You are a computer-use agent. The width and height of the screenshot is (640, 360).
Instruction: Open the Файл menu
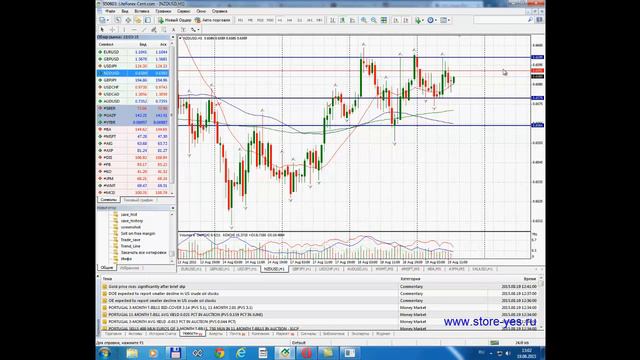click(x=110, y=11)
